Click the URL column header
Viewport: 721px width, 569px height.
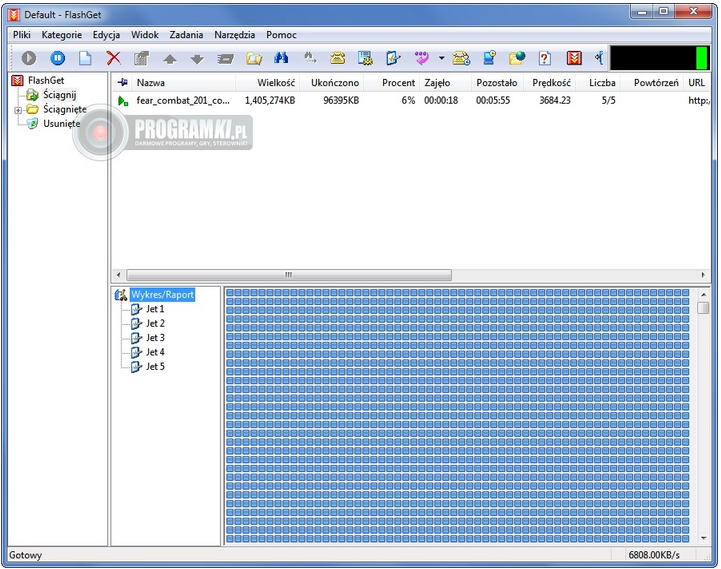pyautogui.click(x=697, y=83)
